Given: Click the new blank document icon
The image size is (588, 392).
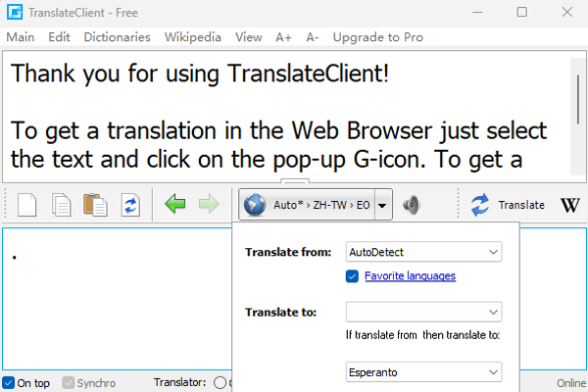Looking at the screenshot, I should click(x=27, y=205).
